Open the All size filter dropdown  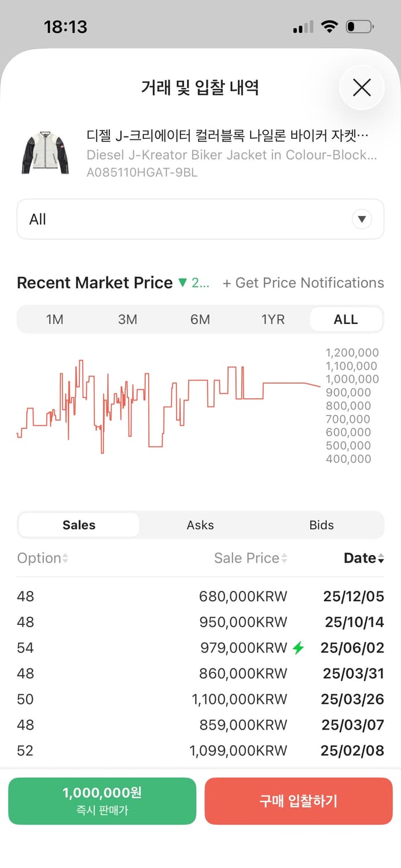pyautogui.click(x=200, y=219)
